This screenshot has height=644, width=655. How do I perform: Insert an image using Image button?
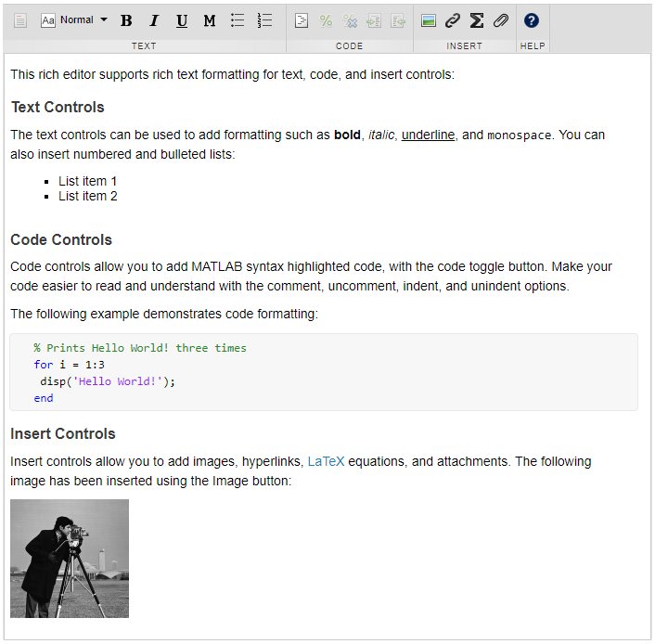click(x=429, y=20)
